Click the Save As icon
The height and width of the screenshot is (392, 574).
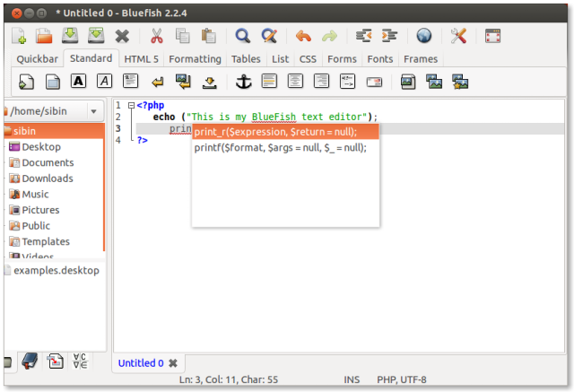[96, 36]
